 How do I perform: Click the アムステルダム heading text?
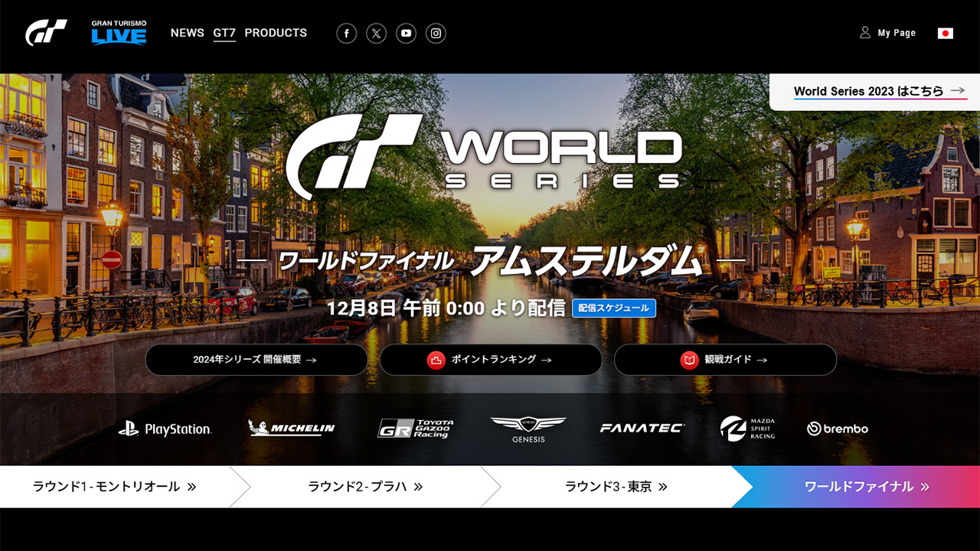point(586,261)
